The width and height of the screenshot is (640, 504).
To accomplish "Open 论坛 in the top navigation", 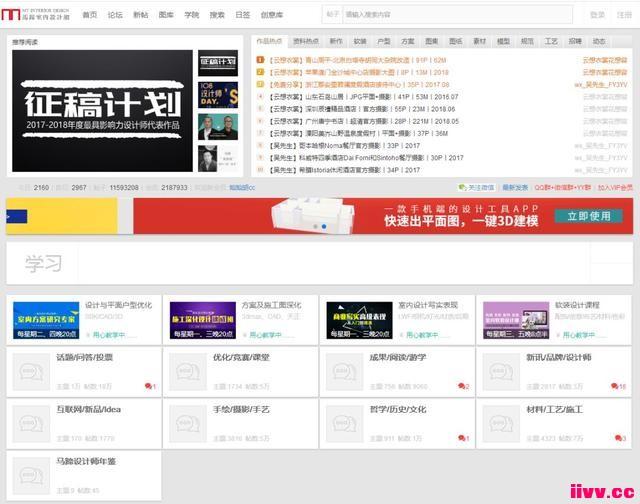I will click(x=115, y=15).
